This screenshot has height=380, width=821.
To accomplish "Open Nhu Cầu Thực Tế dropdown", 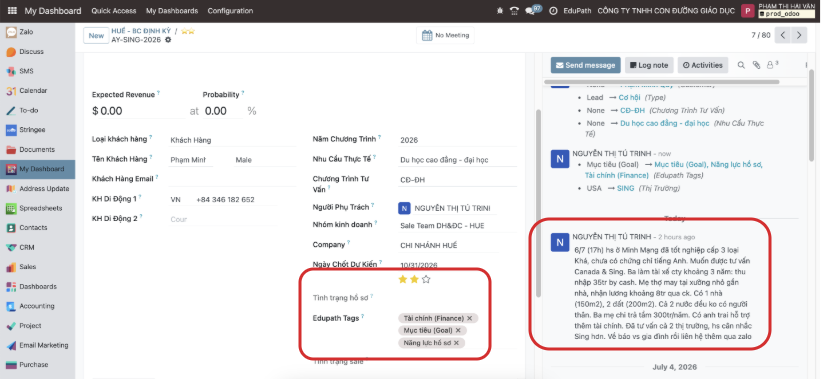I will click(457, 160).
